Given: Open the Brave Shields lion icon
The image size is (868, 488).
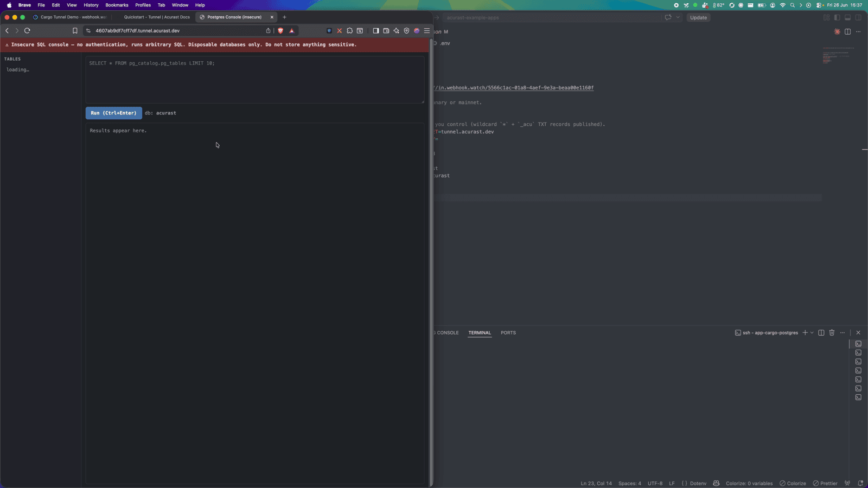Looking at the screenshot, I should [x=280, y=31].
